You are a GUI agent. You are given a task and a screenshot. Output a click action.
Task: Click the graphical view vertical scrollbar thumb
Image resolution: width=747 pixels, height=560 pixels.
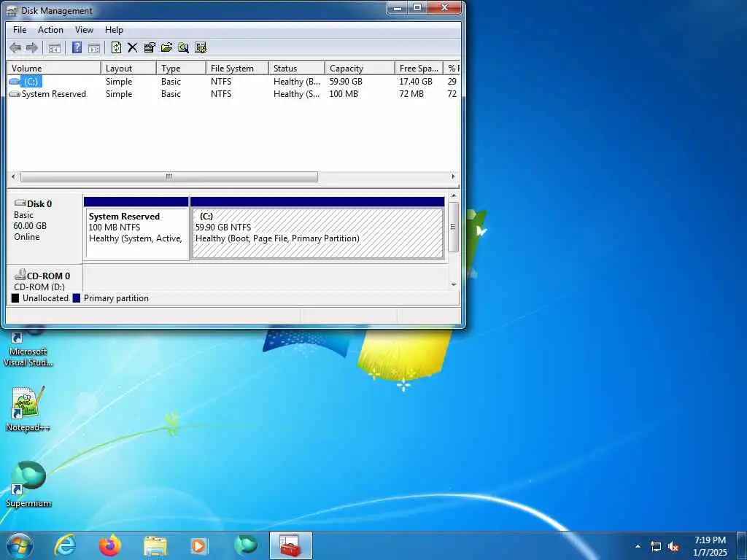454,227
